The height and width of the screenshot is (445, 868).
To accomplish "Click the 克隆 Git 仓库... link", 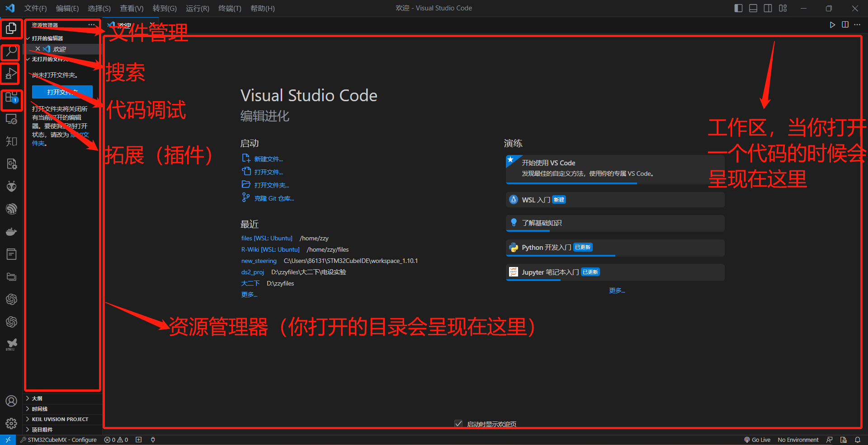I will 274,198.
